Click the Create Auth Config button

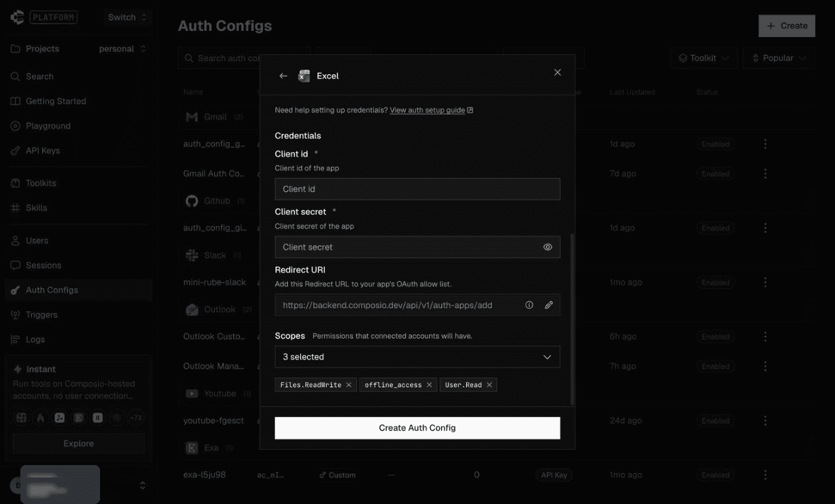[417, 428]
